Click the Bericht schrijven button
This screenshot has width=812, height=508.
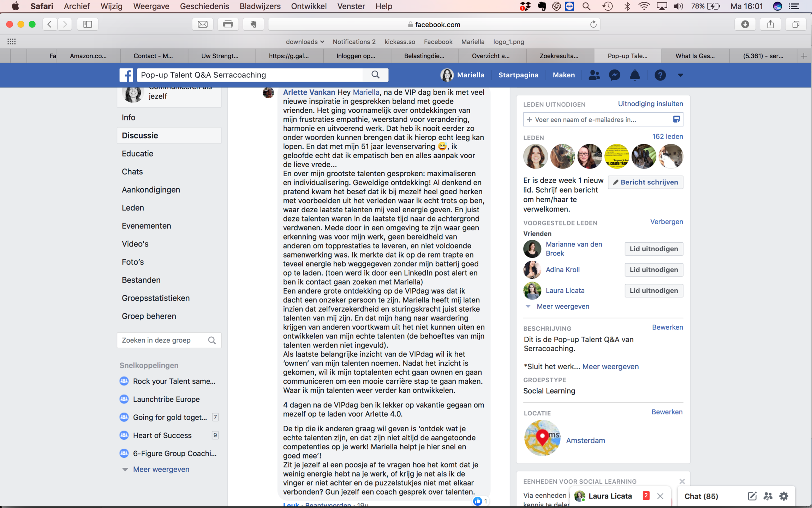(645, 182)
